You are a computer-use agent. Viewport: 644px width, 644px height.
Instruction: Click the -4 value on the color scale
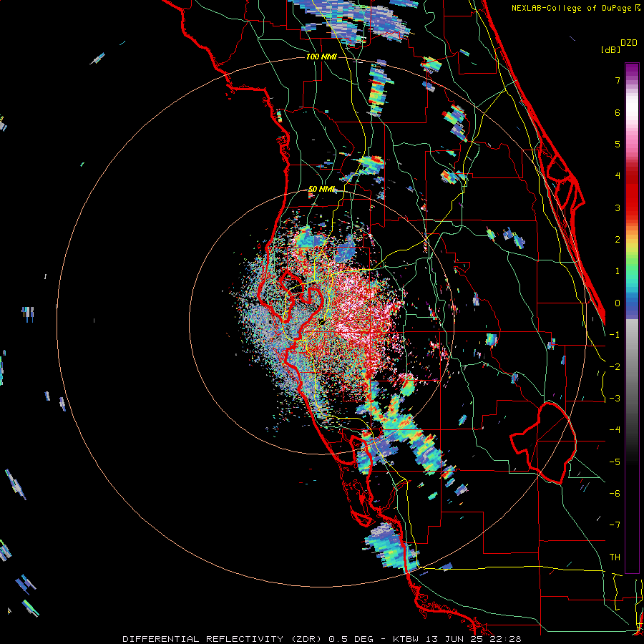click(x=615, y=430)
